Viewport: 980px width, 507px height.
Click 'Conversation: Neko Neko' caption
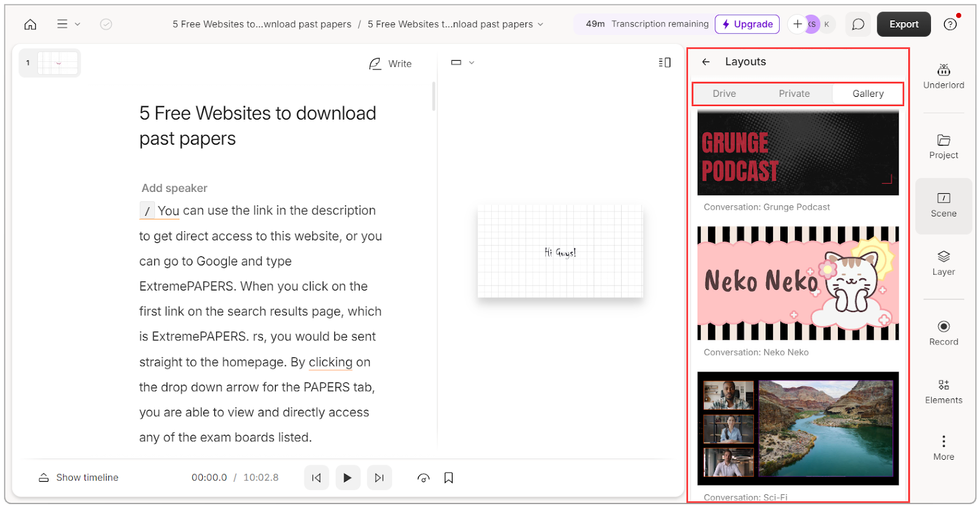tap(756, 353)
